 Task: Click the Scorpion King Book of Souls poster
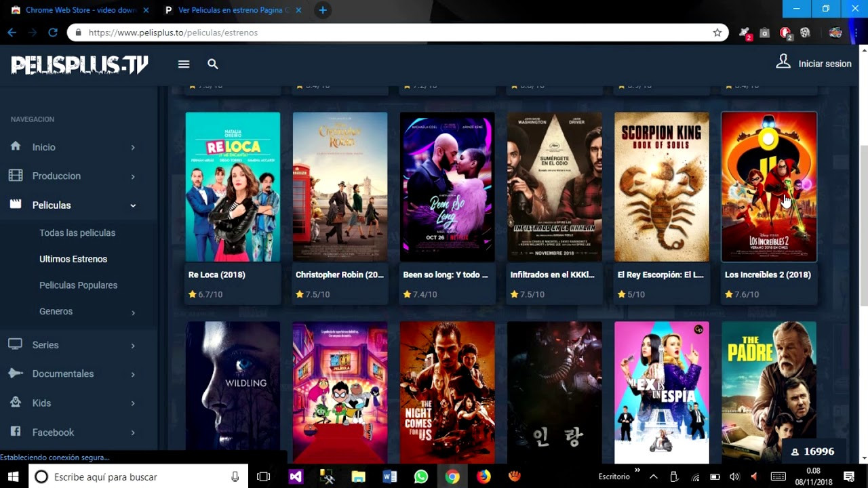662,186
